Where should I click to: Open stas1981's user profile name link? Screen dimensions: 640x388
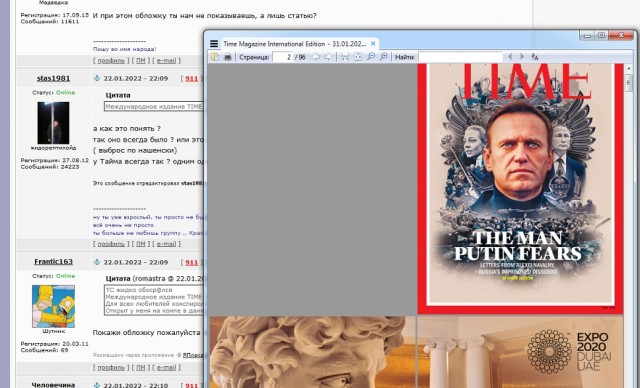53,78
